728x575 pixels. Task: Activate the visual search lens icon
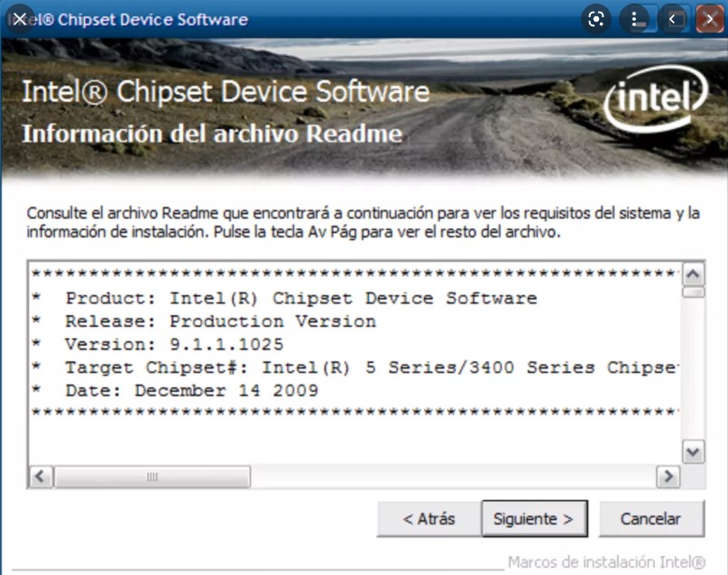(x=596, y=19)
